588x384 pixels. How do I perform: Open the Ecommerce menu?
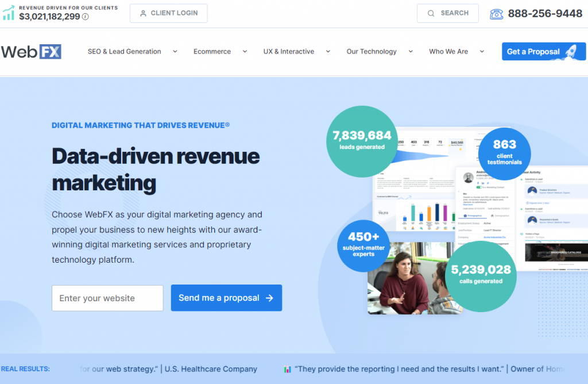pyautogui.click(x=212, y=51)
